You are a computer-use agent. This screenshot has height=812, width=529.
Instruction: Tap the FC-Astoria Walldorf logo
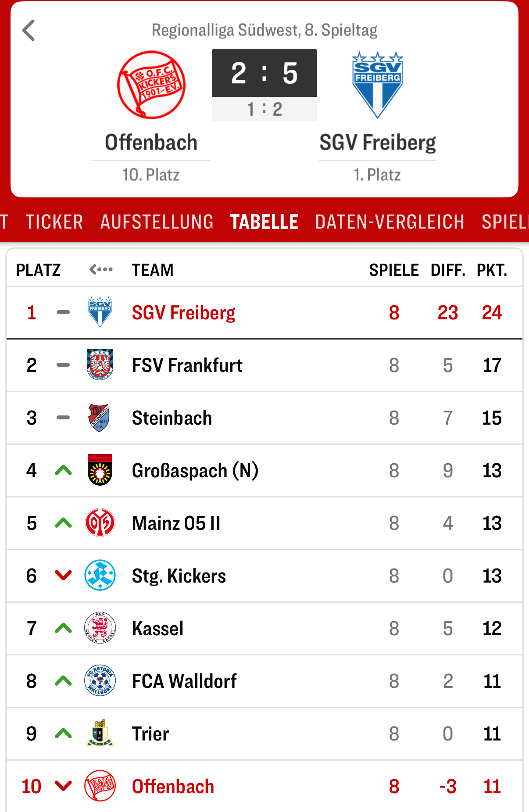point(100,680)
